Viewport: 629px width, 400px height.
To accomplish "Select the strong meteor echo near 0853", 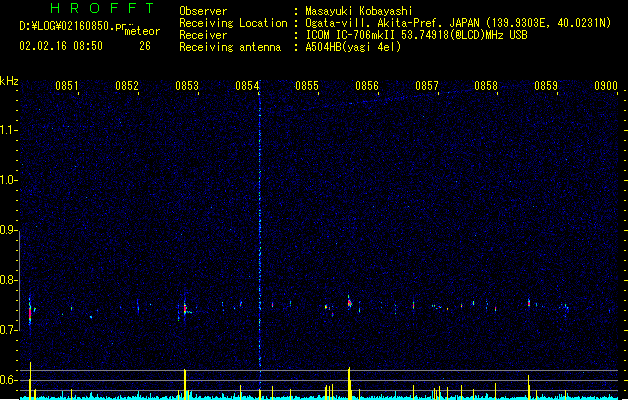I will click(x=185, y=309).
